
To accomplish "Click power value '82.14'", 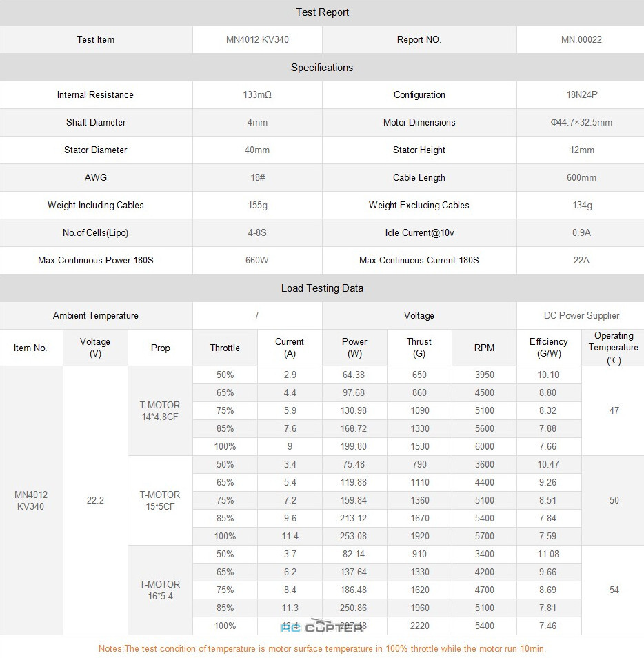I will [354, 555].
